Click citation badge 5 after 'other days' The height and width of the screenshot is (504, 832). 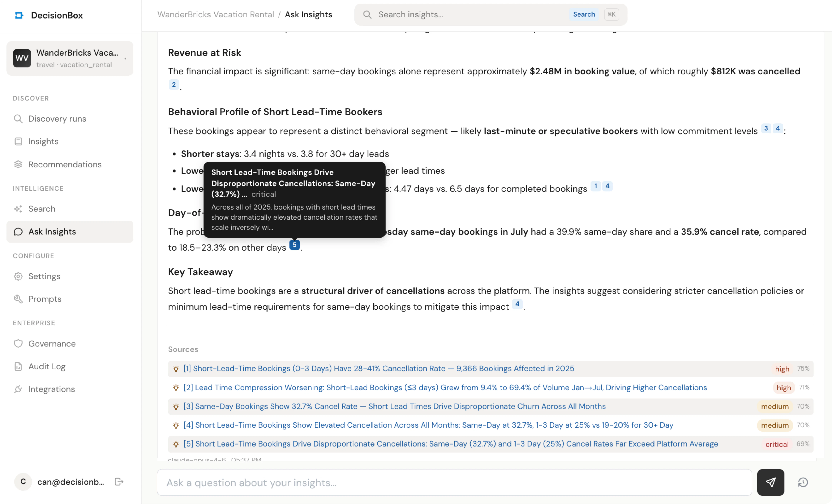coord(294,245)
